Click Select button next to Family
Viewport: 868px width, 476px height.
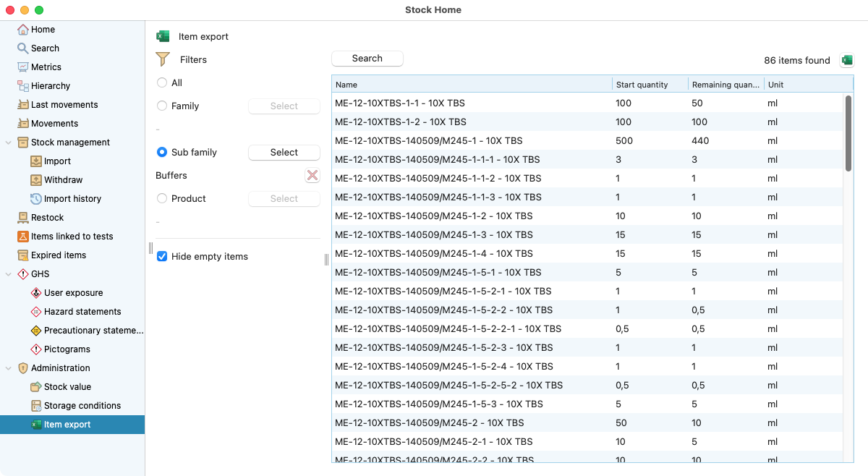tap(284, 106)
